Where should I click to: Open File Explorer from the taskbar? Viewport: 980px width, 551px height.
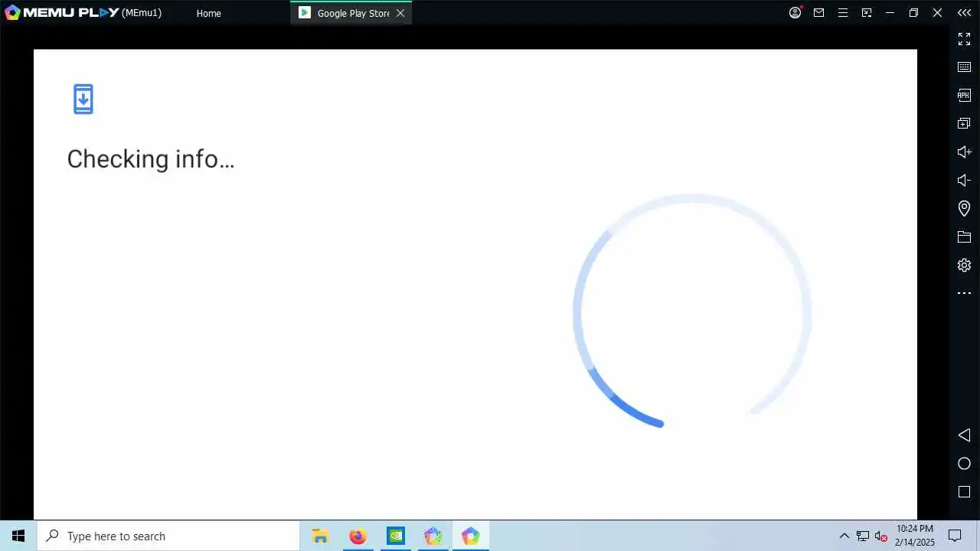point(320,536)
